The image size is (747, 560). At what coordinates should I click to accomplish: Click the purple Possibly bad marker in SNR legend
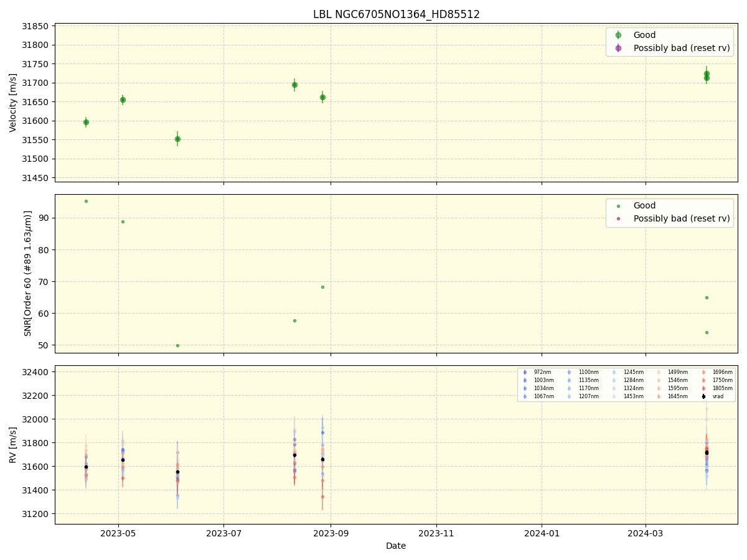[618, 219]
